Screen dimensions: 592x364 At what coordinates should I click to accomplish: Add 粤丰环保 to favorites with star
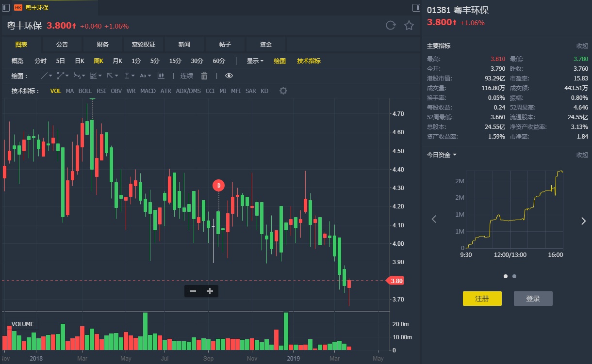(409, 26)
